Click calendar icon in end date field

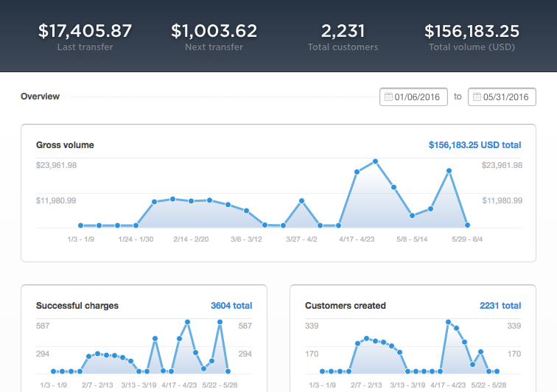[x=477, y=97]
